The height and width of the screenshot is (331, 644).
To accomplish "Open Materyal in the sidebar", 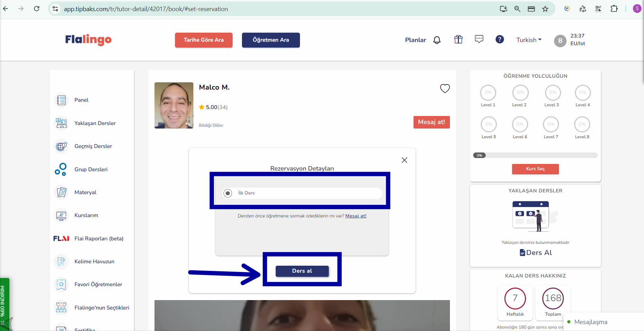I will coord(85,192).
